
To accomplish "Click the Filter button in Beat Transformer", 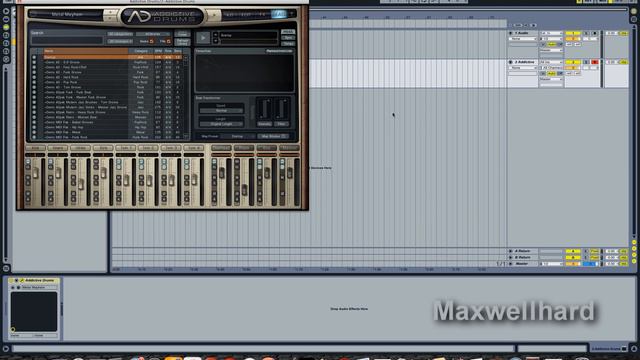I will pyautogui.click(x=281, y=124).
